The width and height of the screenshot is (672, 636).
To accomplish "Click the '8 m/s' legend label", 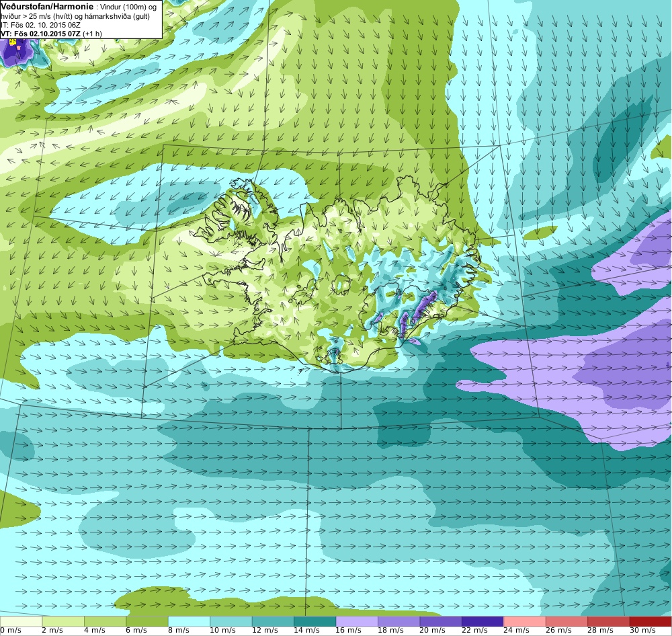I will 178,631.
